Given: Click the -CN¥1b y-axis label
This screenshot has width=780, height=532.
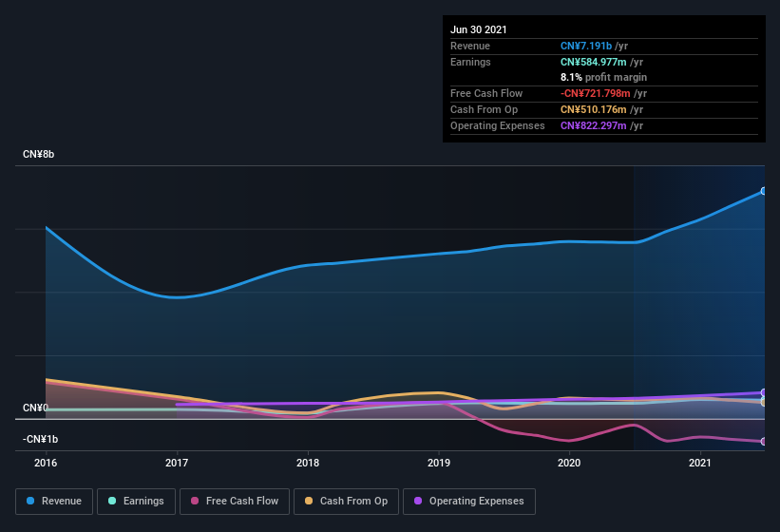Looking at the screenshot, I should click(40, 439).
